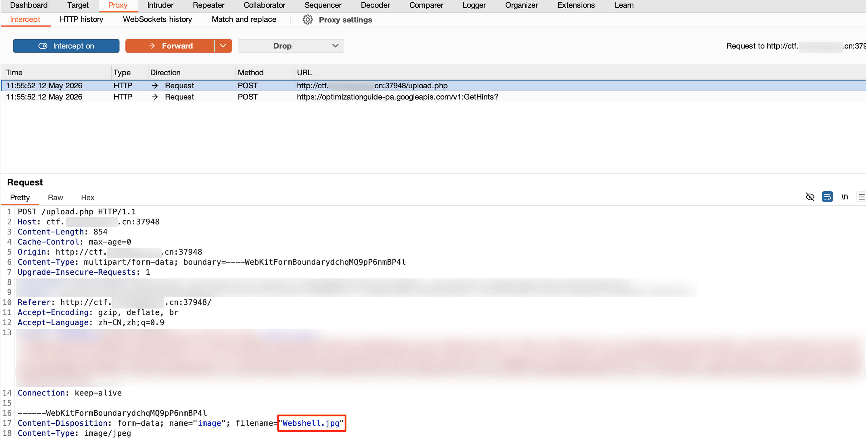Select the Proxy tab
The width and height of the screenshot is (868, 440).
coord(118,5)
